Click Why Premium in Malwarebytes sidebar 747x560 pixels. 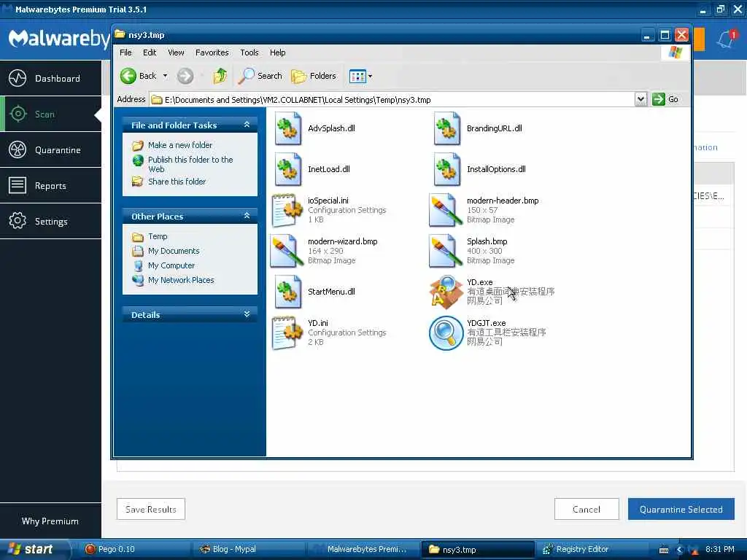click(x=50, y=521)
